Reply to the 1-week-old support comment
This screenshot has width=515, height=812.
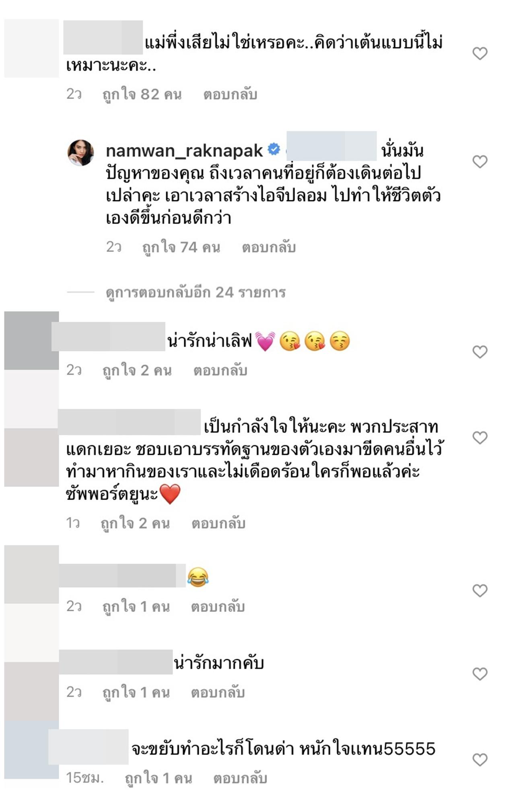218,524
